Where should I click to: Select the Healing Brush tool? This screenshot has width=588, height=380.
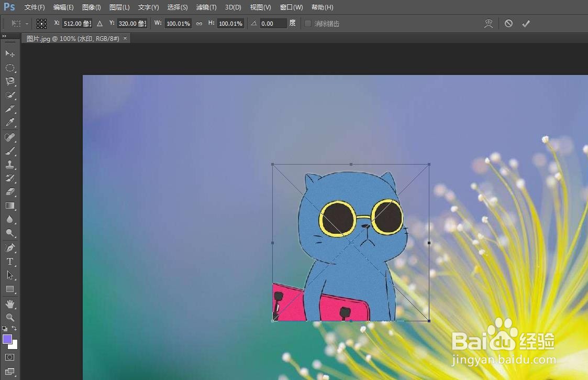(x=10, y=137)
